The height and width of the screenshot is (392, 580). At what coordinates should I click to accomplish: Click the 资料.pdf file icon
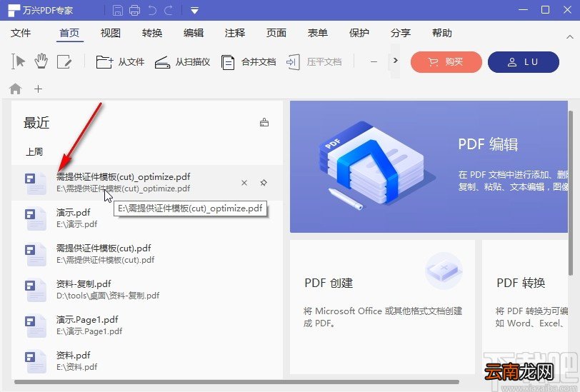[36, 361]
